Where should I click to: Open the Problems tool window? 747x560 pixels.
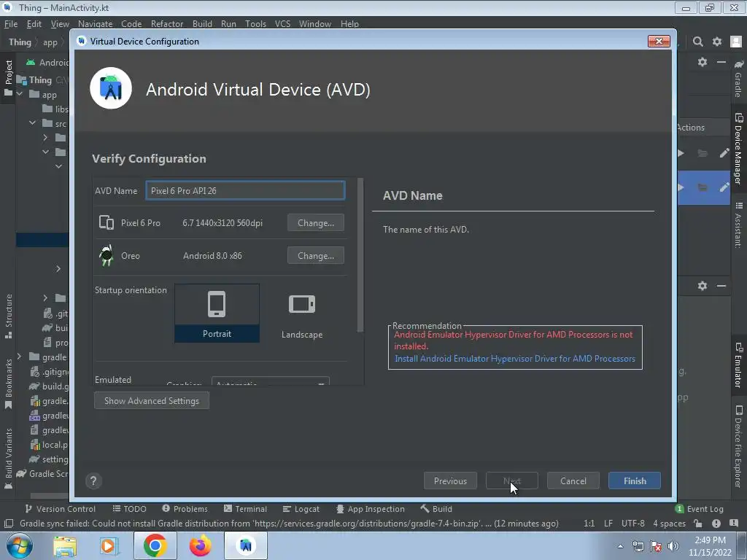185,509
